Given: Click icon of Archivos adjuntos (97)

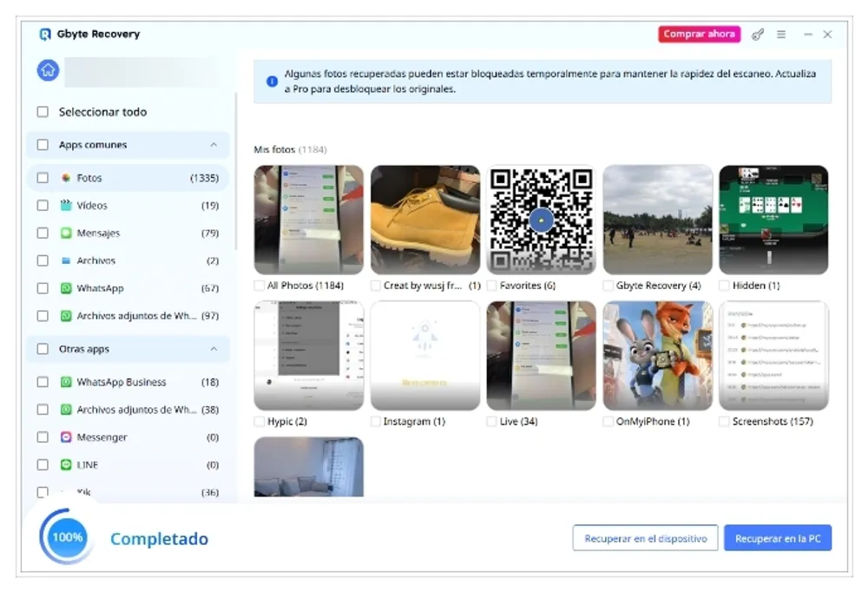Looking at the screenshot, I should click(x=66, y=316).
